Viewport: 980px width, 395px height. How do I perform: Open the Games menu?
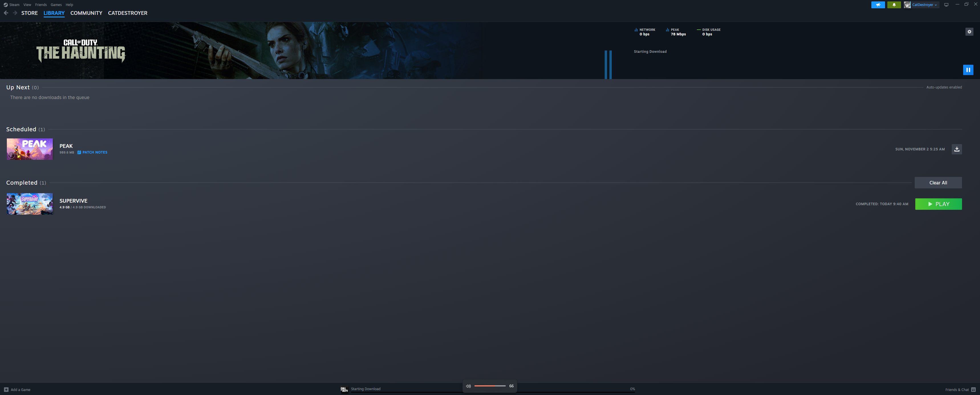click(56, 5)
